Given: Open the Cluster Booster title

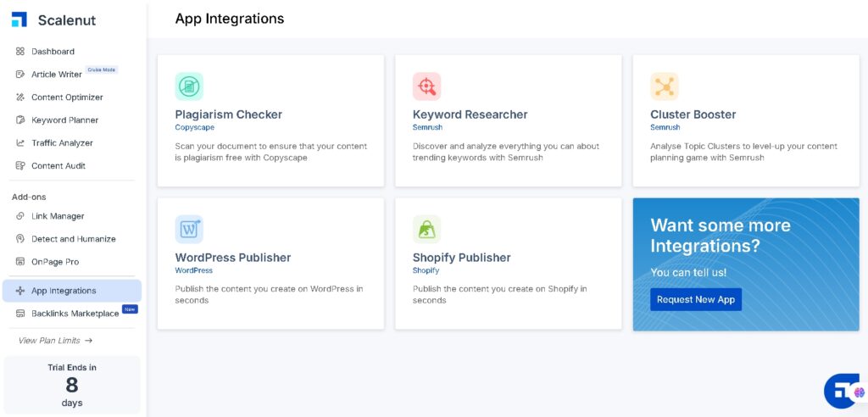Looking at the screenshot, I should (x=693, y=114).
